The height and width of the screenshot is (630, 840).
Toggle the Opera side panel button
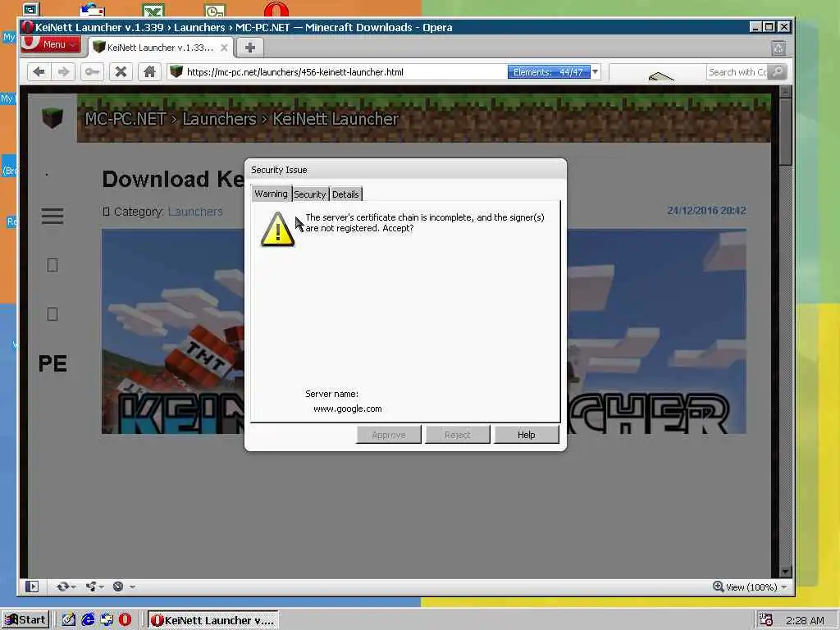[x=32, y=587]
